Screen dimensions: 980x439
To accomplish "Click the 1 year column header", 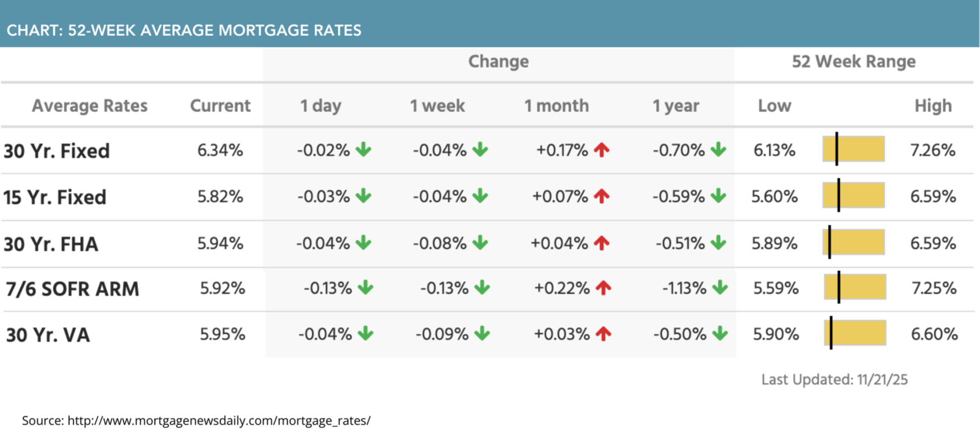I will 676,106.
